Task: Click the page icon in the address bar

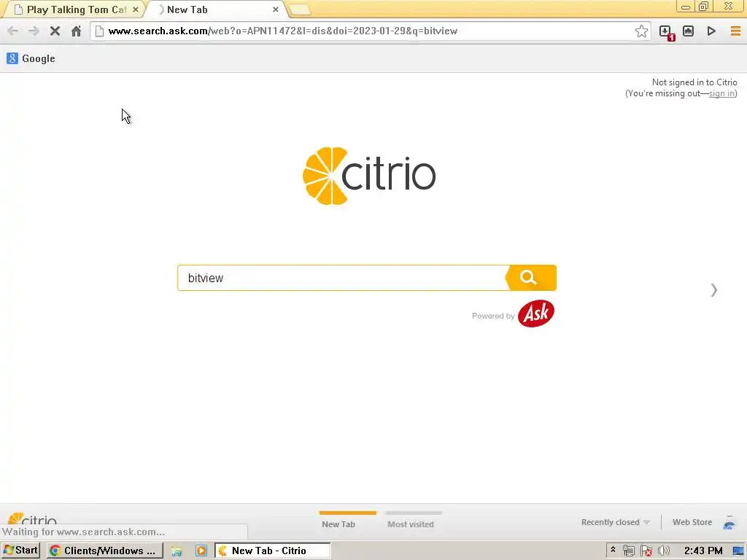Action: tap(99, 31)
